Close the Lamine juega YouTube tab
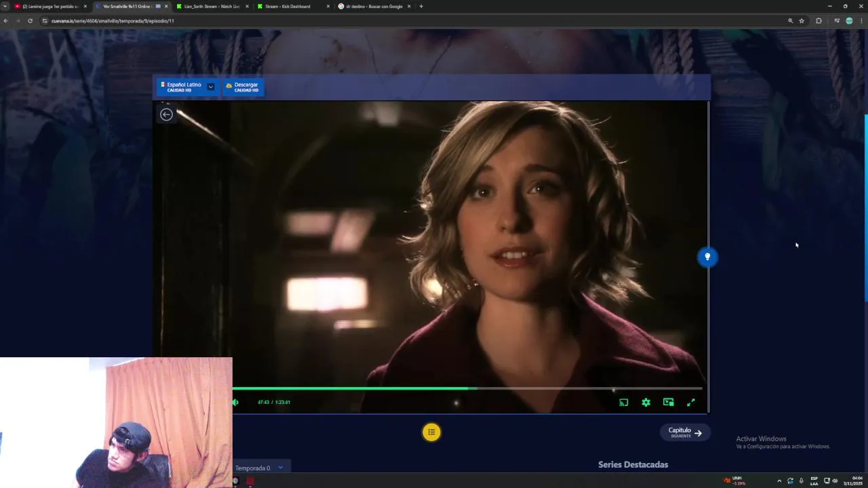The image size is (868, 488). coord(85,6)
